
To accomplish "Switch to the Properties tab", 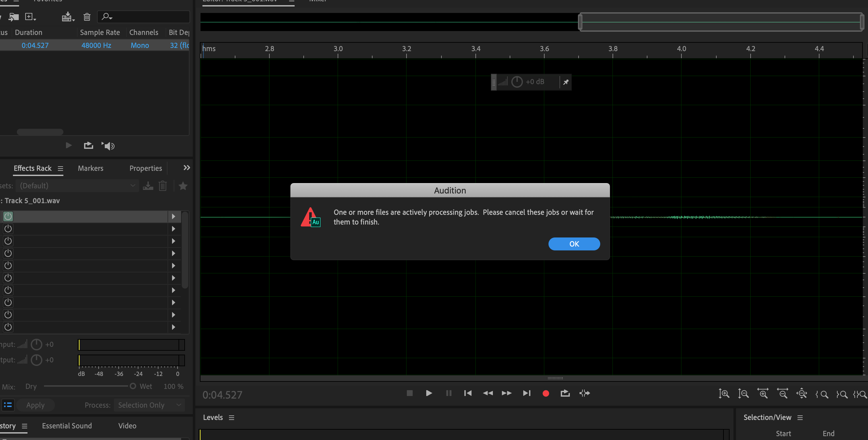I will (145, 168).
